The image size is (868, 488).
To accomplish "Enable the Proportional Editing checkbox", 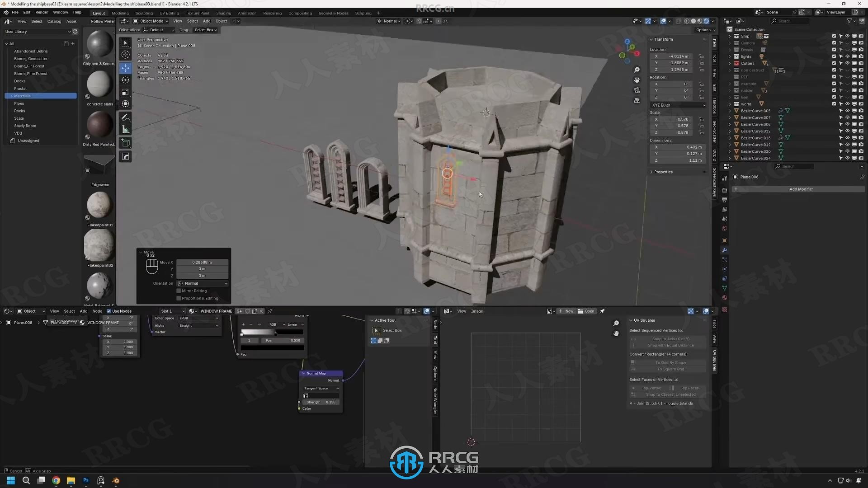I will 179,298.
